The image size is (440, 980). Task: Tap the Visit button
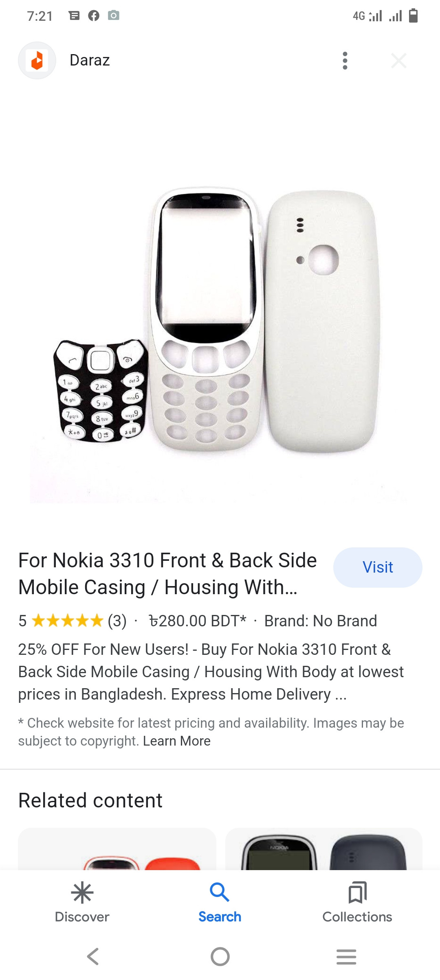[x=378, y=567]
